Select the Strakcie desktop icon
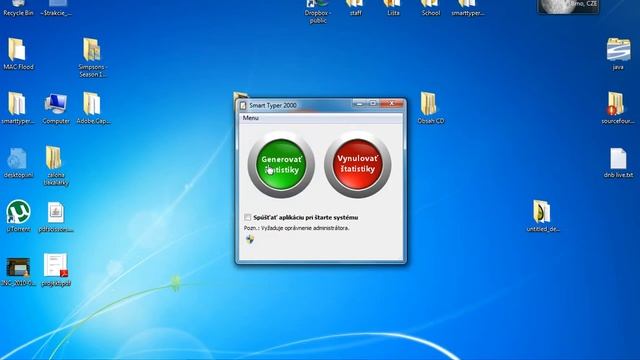 [x=56, y=8]
